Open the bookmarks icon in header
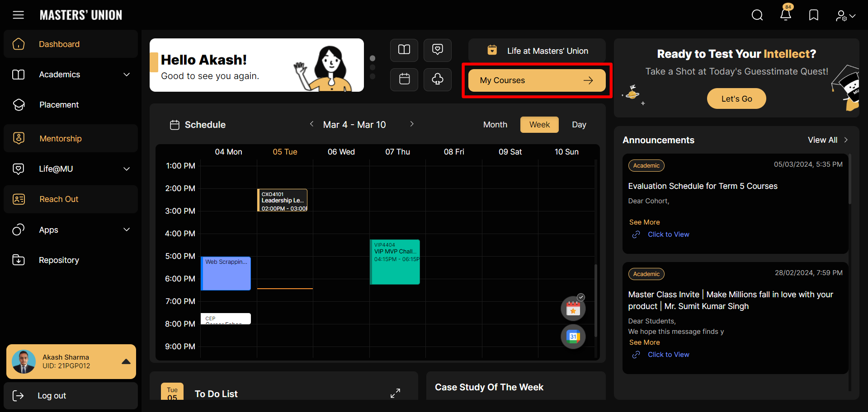This screenshot has height=412, width=868. click(x=814, y=15)
